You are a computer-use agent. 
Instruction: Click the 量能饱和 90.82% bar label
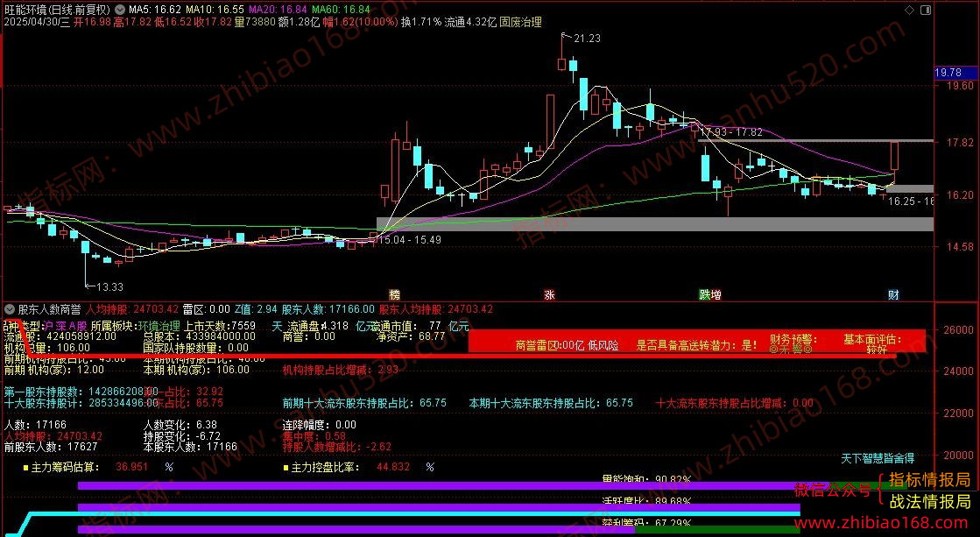647,480
